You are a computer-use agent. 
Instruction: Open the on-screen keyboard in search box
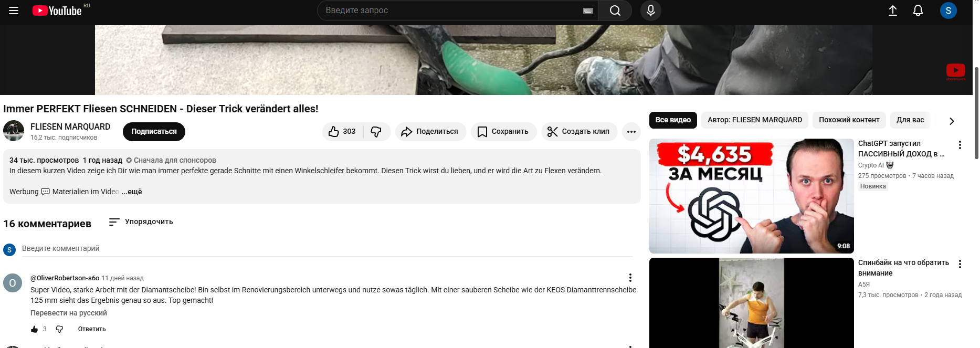(588, 10)
